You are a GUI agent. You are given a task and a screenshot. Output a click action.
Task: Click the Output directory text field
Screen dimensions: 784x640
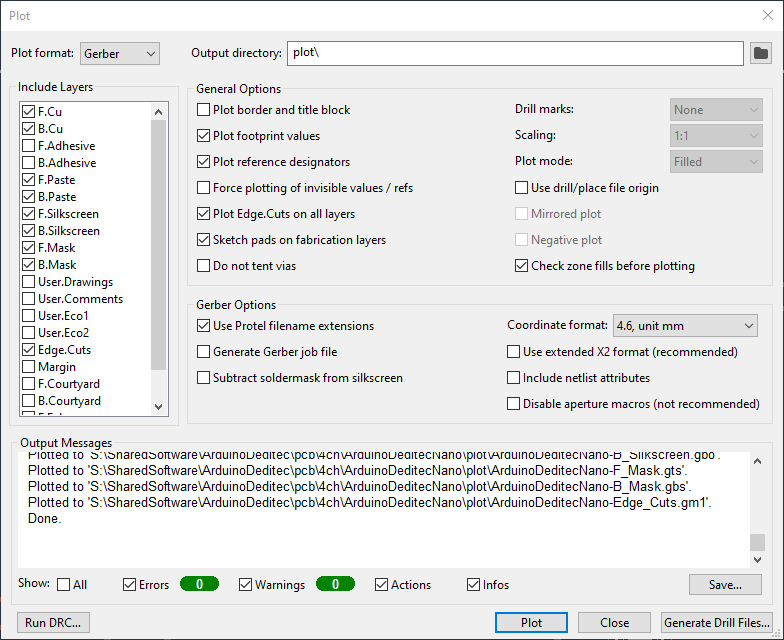click(515, 53)
